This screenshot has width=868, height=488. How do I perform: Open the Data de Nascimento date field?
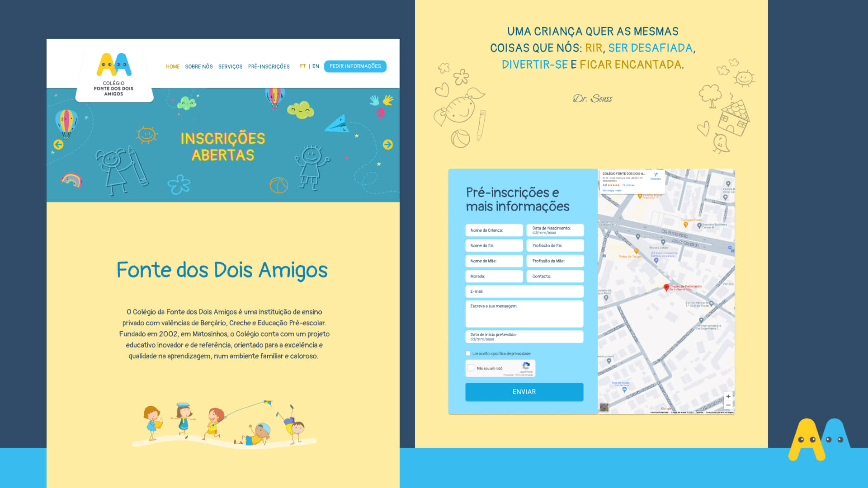coord(555,230)
